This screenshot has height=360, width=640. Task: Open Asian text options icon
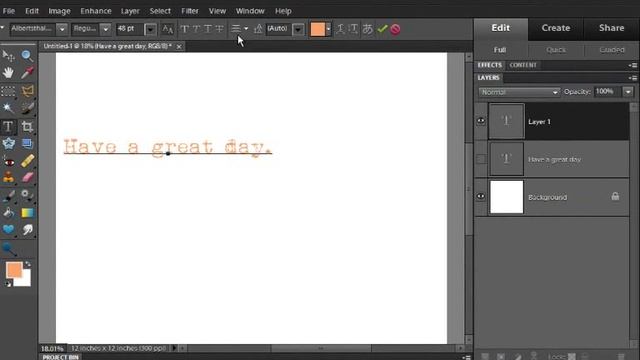pyautogui.click(x=368, y=29)
